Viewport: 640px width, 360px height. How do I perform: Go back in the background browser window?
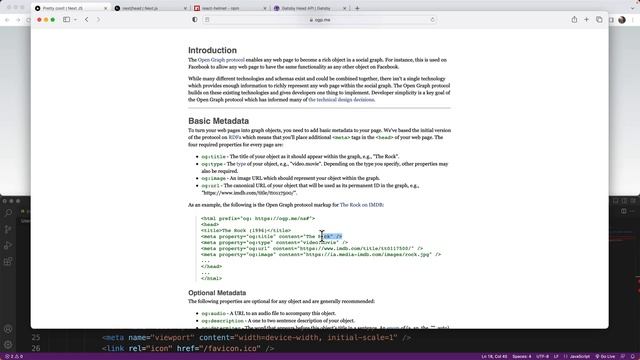[x=7, y=20]
